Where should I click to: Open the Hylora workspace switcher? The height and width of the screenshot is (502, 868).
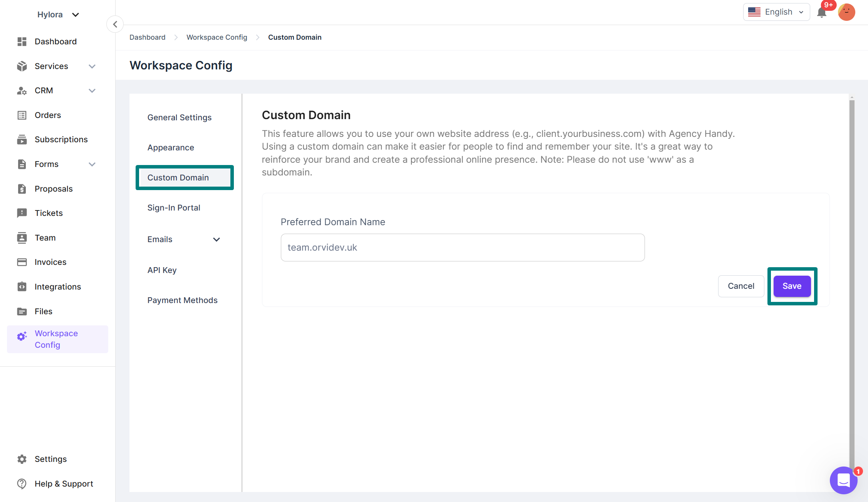(58, 15)
